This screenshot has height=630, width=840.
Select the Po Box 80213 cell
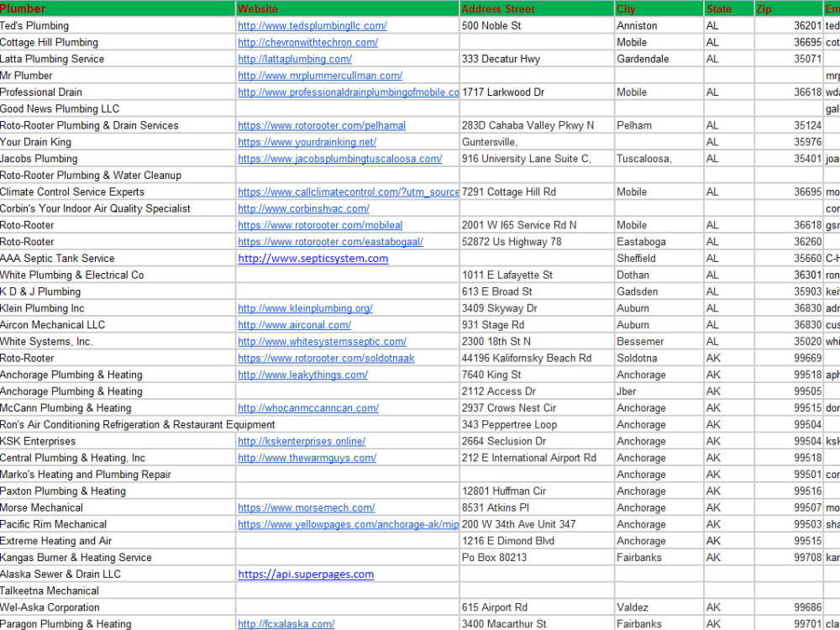click(537, 558)
